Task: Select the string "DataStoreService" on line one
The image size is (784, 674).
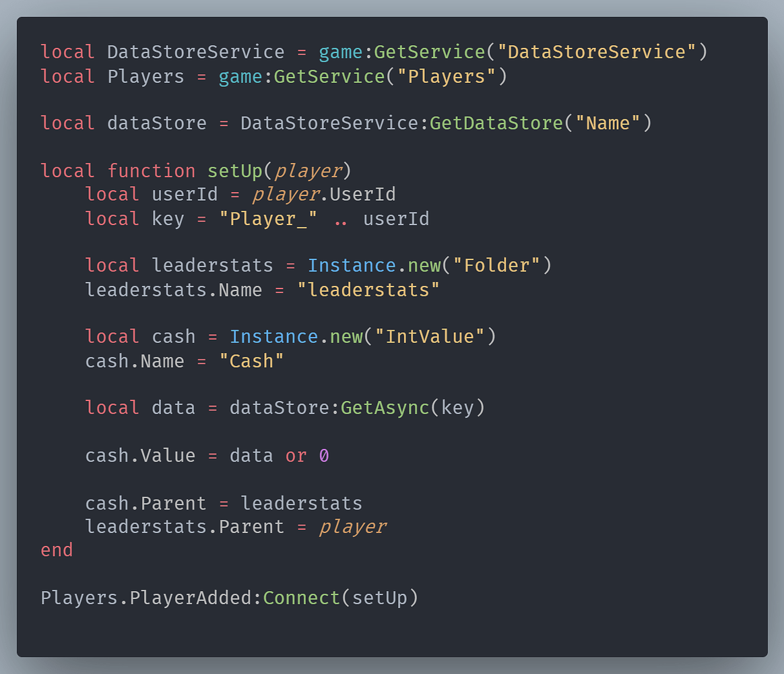Action: (x=595, y=51)
